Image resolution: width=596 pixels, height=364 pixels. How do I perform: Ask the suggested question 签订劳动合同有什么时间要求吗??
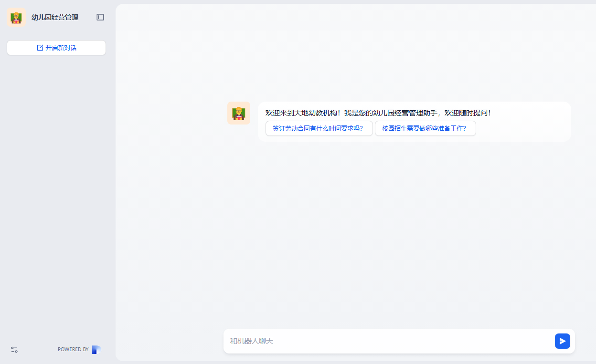pyautogui.click(x=319, y=128)
